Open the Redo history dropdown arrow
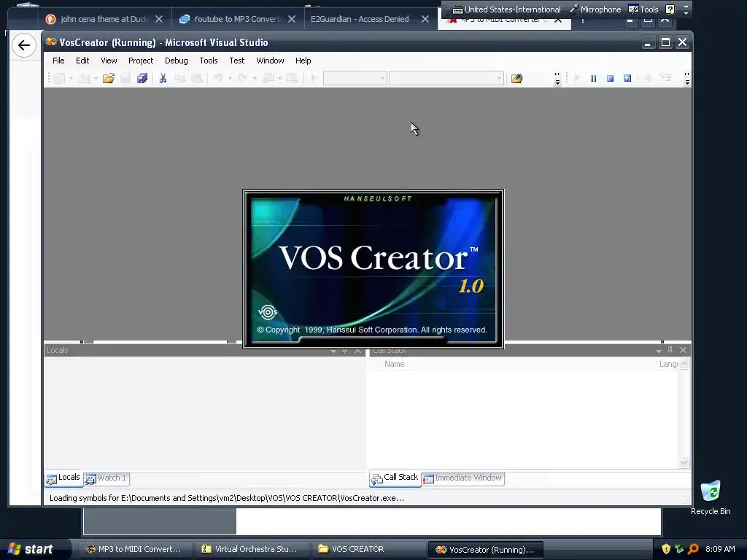Viewport: 747px width, 560px height. point(255,78)
